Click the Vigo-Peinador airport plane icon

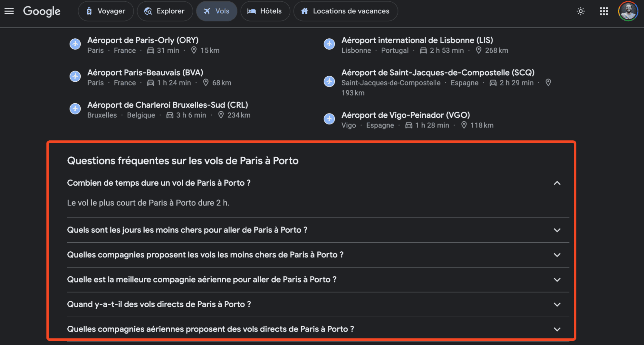pyautogui.click(x=329, y=119)
